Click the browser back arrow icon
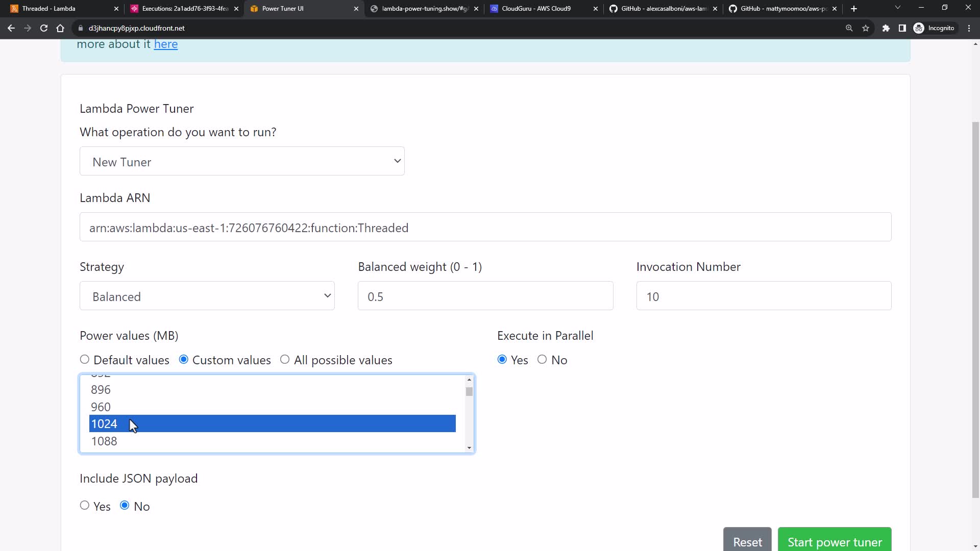The width and height of the screenshot is (980, 551). pos(11,28)
